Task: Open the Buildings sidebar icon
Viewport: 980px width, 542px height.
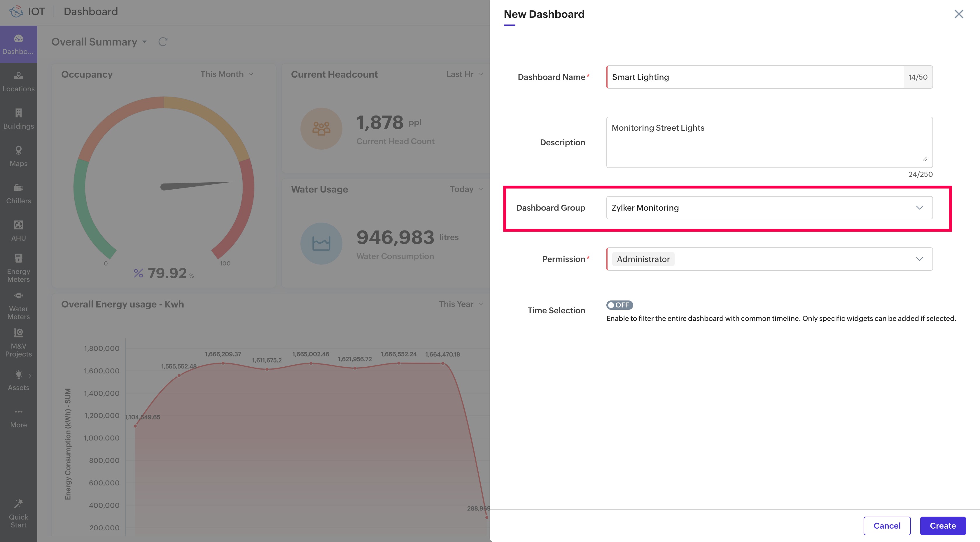Action: click(x=18, y=119)
